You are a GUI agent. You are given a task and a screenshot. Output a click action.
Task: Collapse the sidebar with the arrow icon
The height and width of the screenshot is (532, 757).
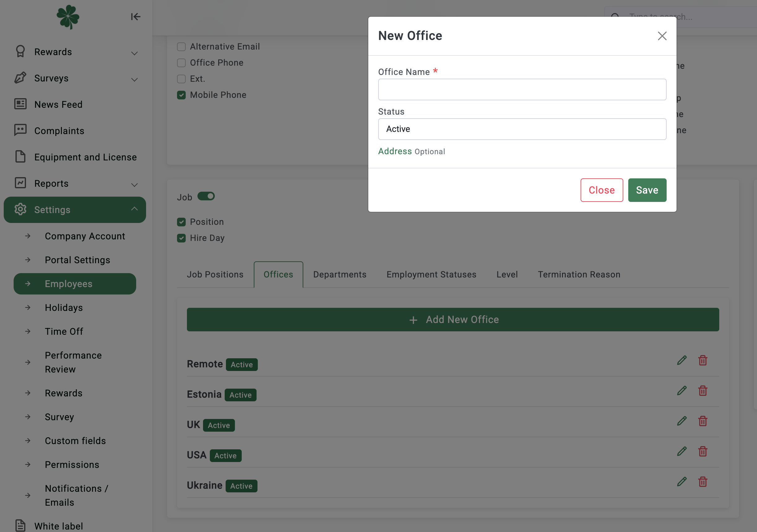click(136, 17)
